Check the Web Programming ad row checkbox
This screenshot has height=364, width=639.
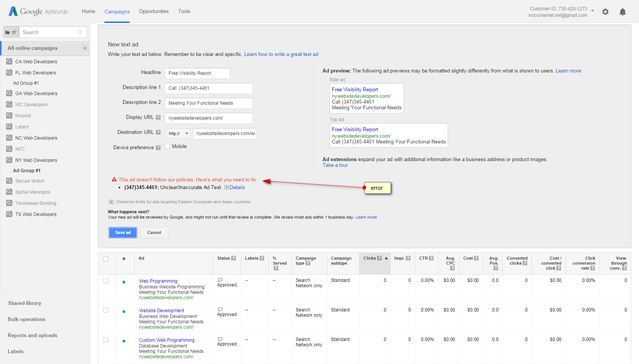click(106, 281)
